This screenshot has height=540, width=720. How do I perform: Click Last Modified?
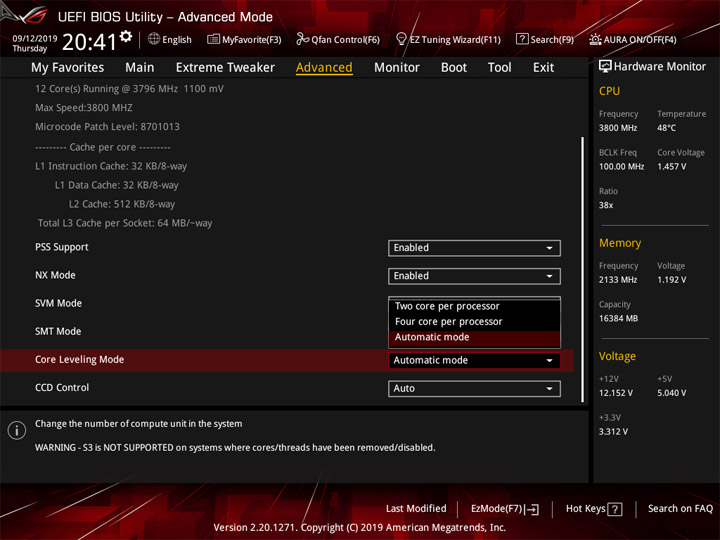point(416,509)
